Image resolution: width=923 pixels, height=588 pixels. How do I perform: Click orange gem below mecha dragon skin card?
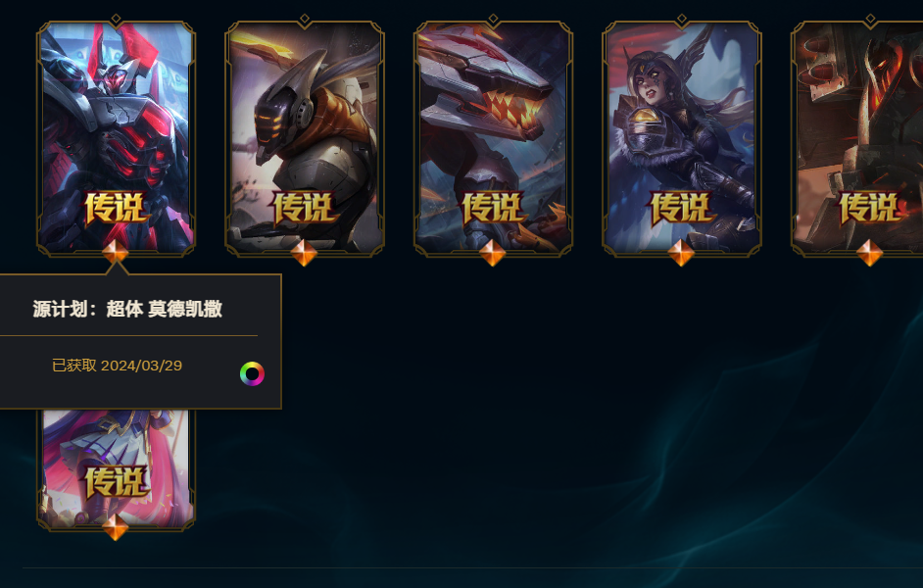coord(493,253)
